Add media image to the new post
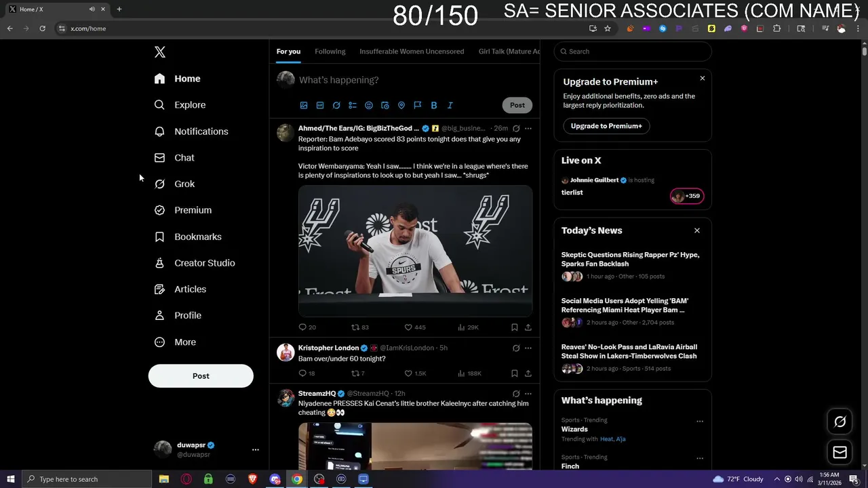Screen dimensions: 868x488 coord(304,105)
